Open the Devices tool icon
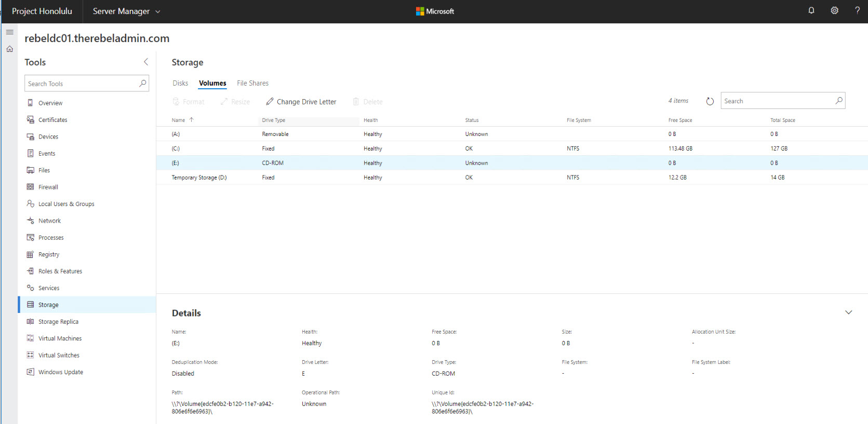The width and height of the screenshot is (868, 424). point(30,136)
